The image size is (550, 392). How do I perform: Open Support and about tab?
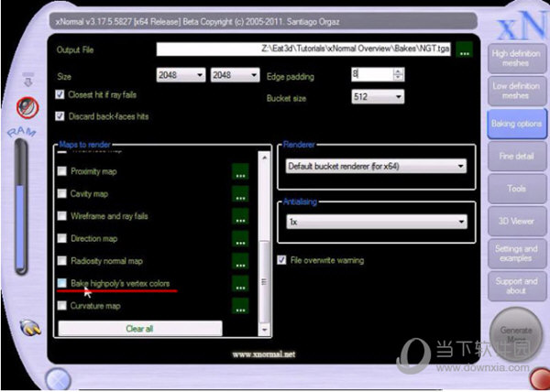pos(517,286)
